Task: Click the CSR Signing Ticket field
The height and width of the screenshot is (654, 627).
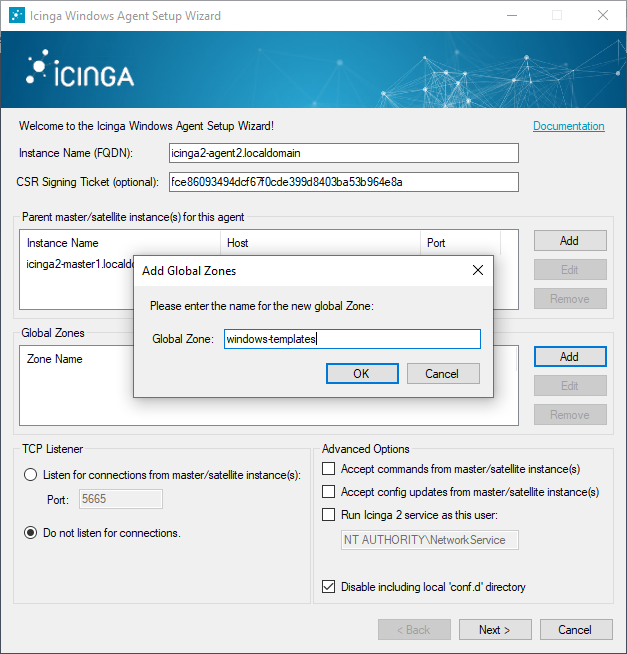Action: pos(343,182)
